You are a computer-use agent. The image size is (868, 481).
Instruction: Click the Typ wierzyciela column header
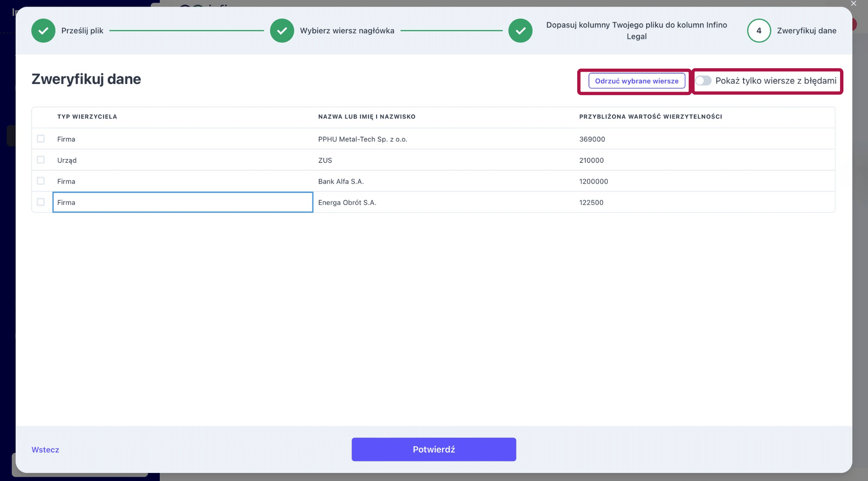87,117
